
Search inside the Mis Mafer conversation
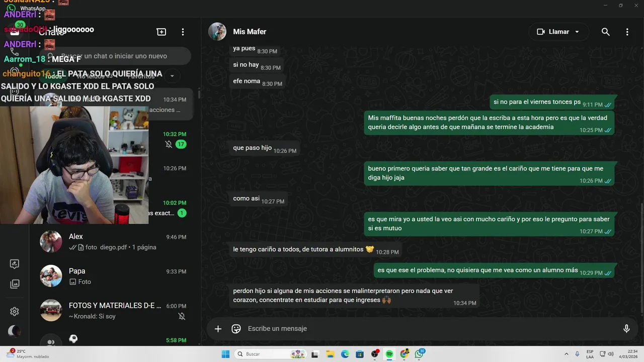coord(606,32)
